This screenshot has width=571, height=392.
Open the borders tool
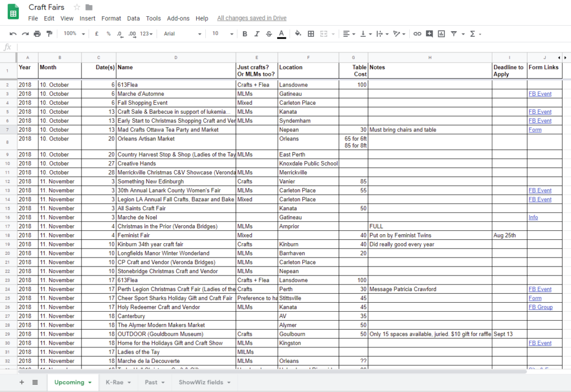(311, 34)
